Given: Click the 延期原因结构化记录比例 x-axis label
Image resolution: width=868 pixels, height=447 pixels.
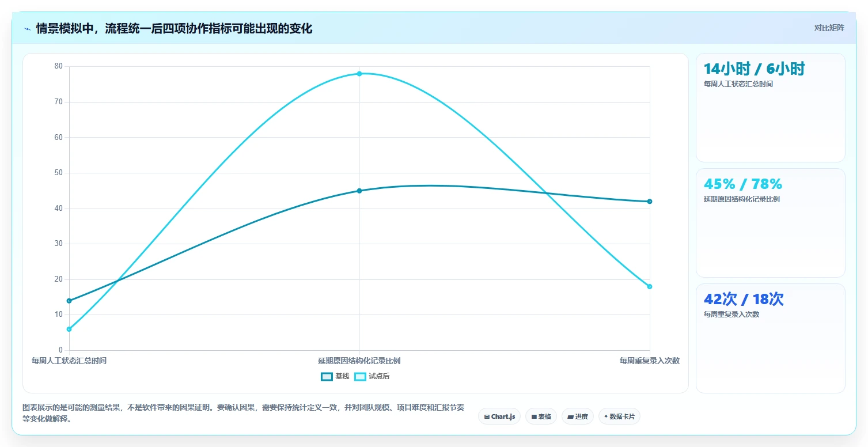Looking at the screenshot, I should click(x=359, y=361).
